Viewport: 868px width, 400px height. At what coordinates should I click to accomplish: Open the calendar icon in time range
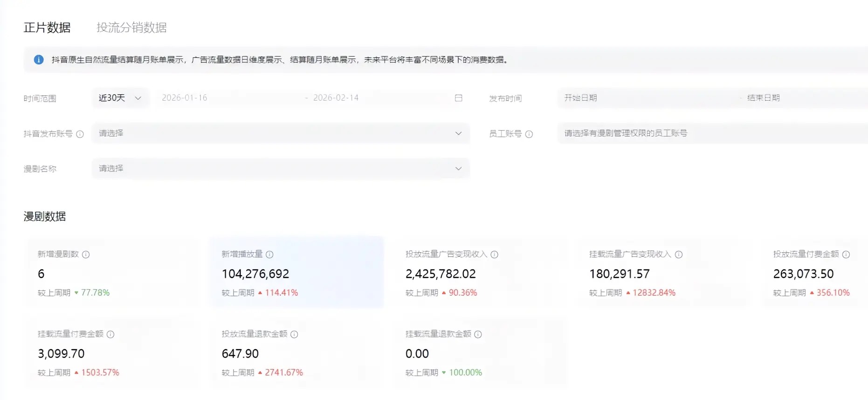[459, 98]
